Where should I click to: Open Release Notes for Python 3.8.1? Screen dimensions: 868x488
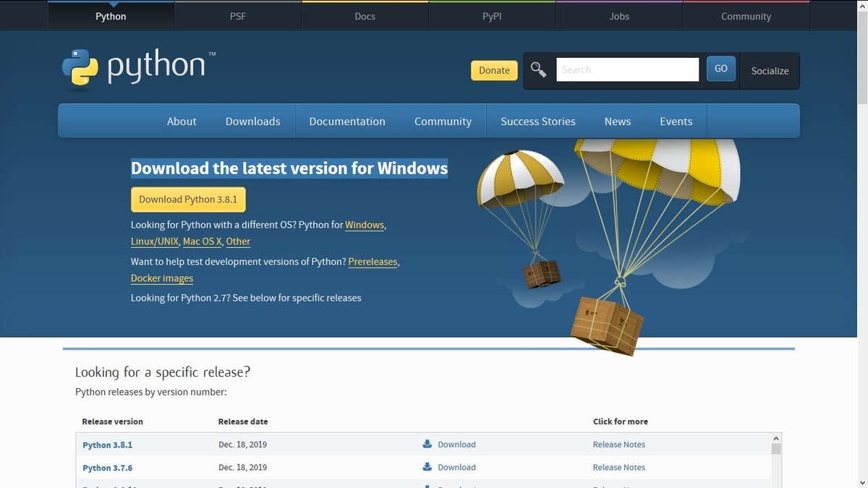(618, 445)
